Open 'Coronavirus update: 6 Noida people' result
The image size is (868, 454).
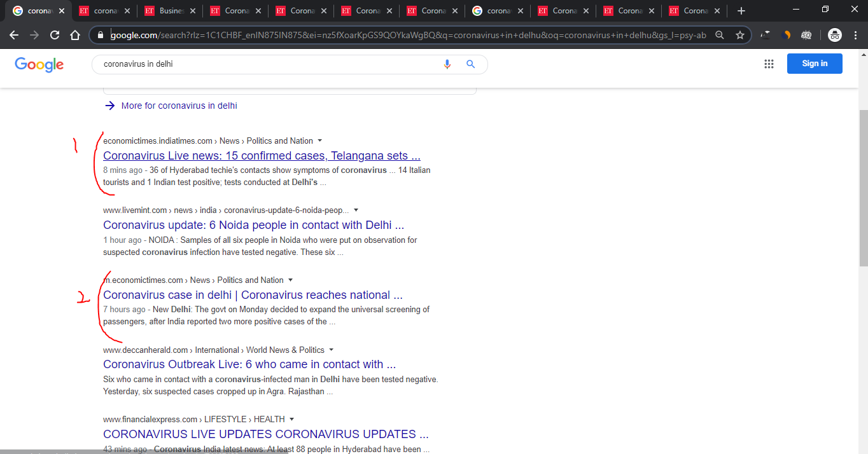pyautogui.click(x=253, y=225)
